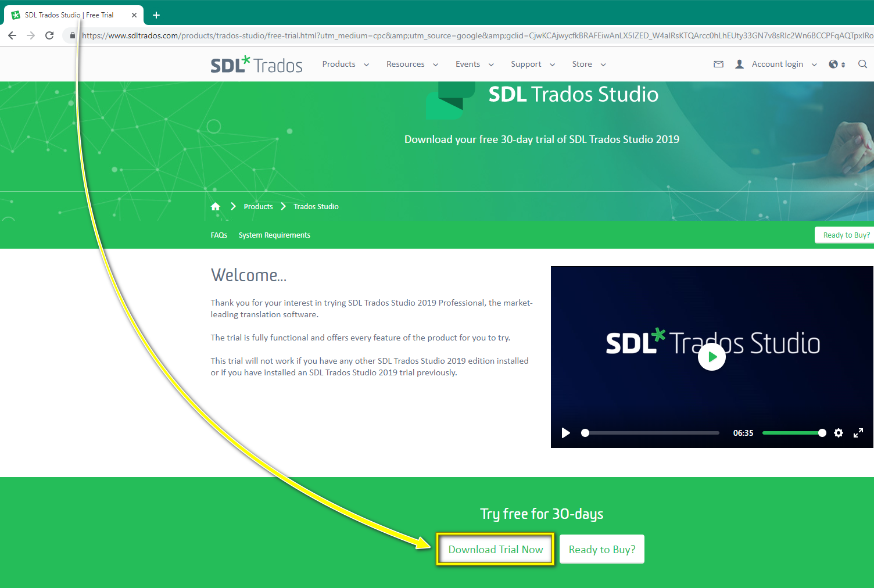Click Download Trial Now button

coord(496,550)
